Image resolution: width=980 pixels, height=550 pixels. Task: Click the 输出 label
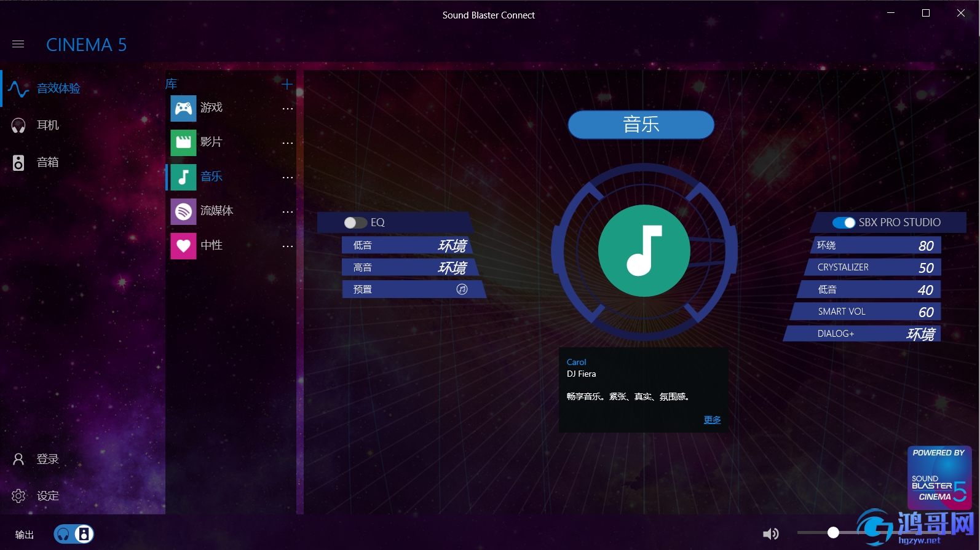25,535
